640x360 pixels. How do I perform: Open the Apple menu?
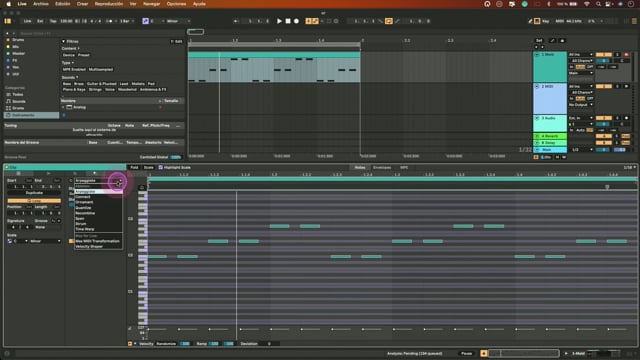tap(8, 4)
